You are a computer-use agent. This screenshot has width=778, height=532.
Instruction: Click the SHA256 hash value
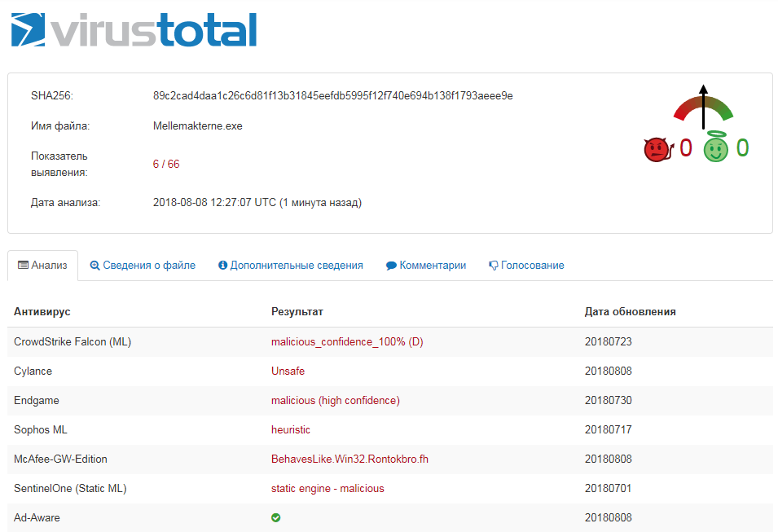coord(333,96)
